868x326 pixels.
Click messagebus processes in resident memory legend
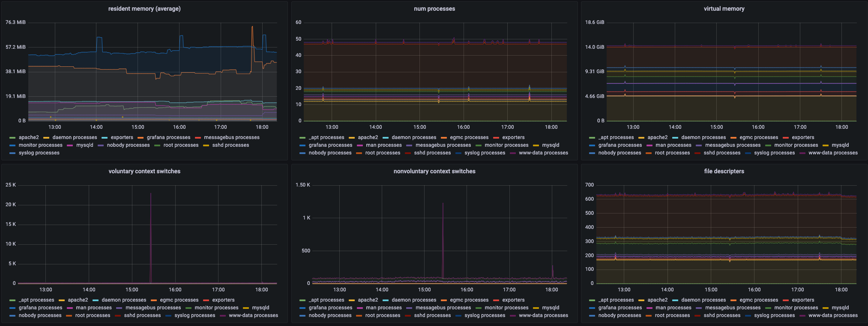(x=232, y=137)
